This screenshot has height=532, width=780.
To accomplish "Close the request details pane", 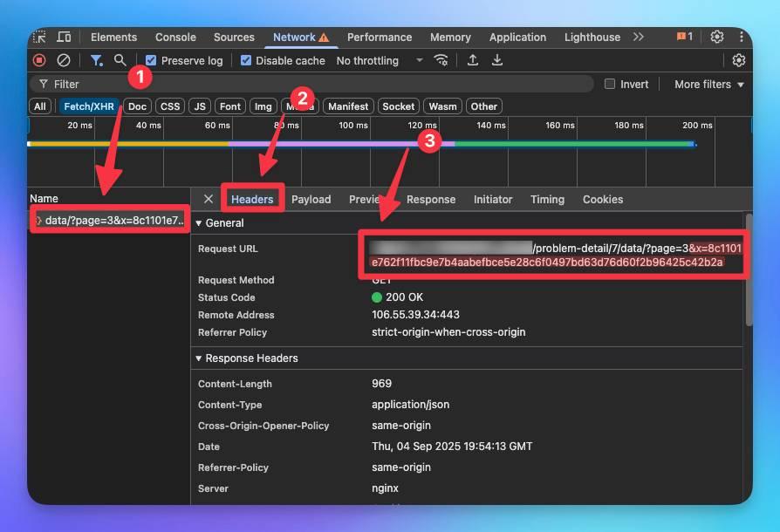I will (x=209, y=199).
